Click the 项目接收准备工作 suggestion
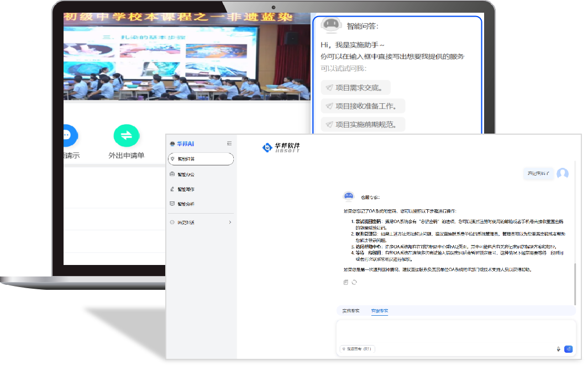 (x=361, y=105)
